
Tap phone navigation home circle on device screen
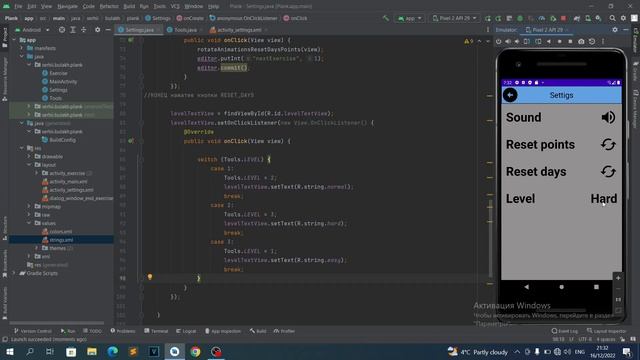[x=562, y=287]
